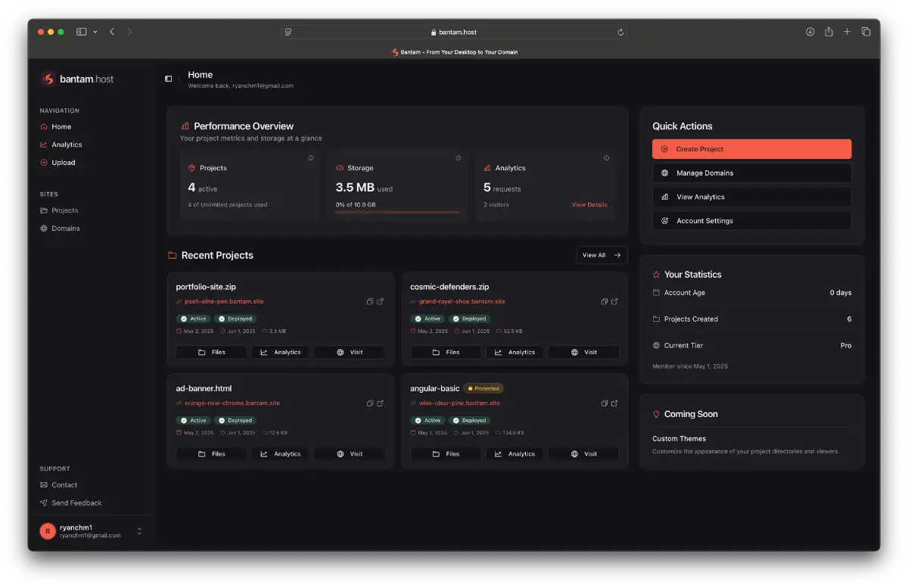The height and width of the screenshot is (588, 908).
Task: Expand the ryanchm1 account menu
Action: coord(139,531)
